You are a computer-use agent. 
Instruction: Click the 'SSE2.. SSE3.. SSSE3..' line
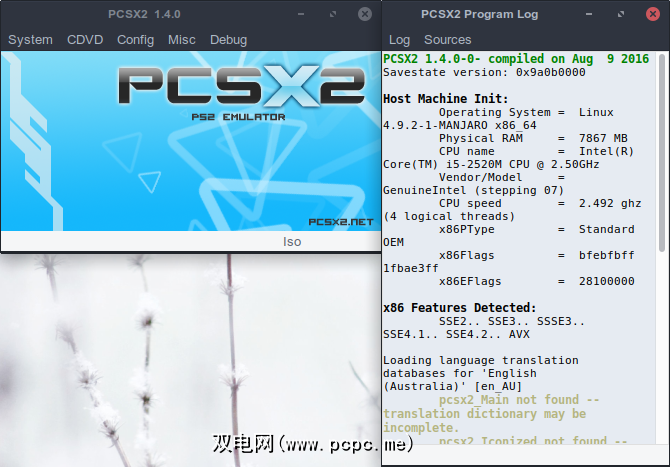point(512,321)
